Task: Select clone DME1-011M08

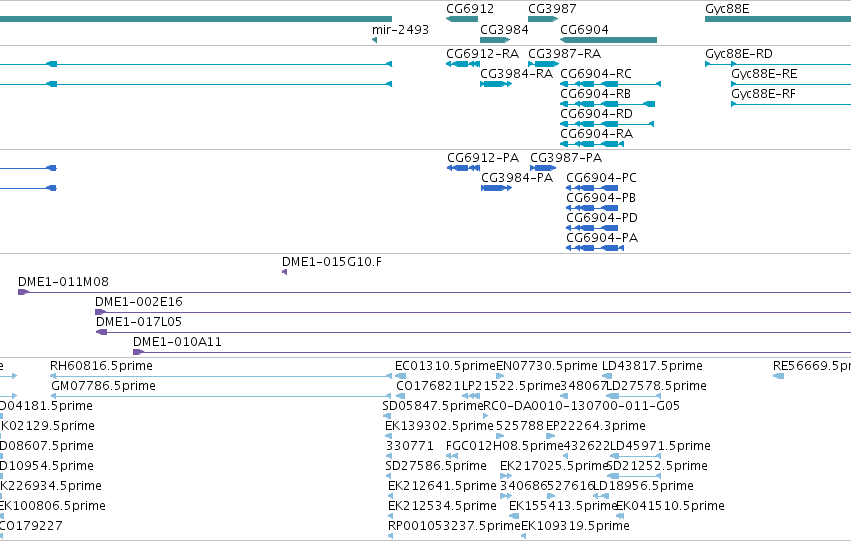Action: coord(63,282)
